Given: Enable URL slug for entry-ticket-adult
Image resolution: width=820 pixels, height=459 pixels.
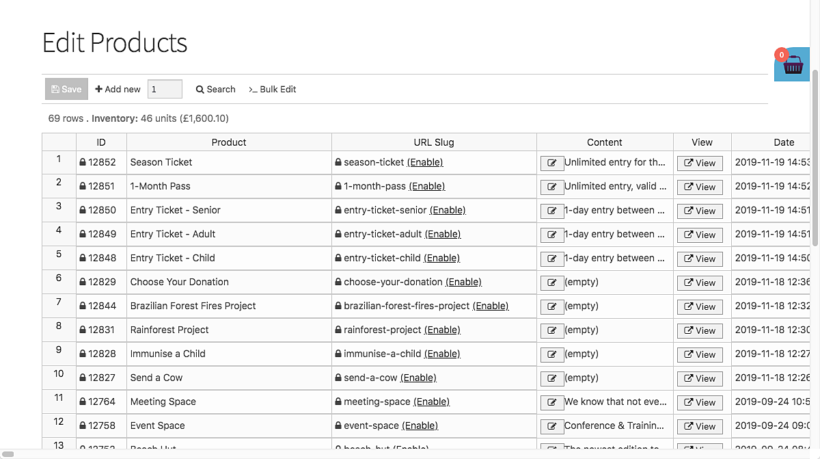Looking at the screenshot, I should pos(443,234).
